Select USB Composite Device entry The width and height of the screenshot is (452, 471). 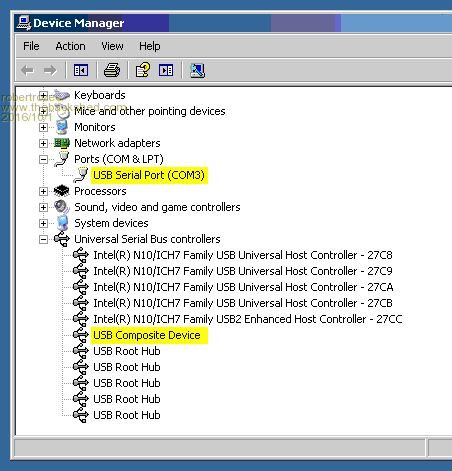click(x=149, y=335)
